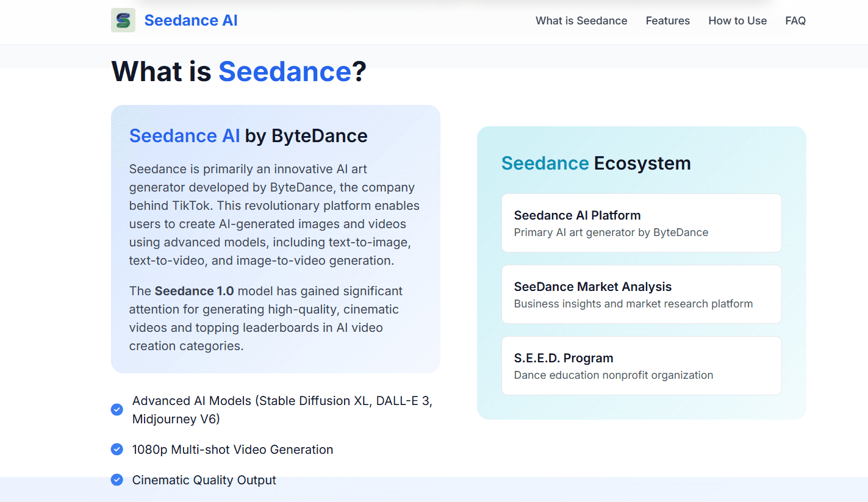Click paragraph starting "Seedance is primarily an innovative"
868x502 pixels.
pyautogui.click(x=274, y=214)
